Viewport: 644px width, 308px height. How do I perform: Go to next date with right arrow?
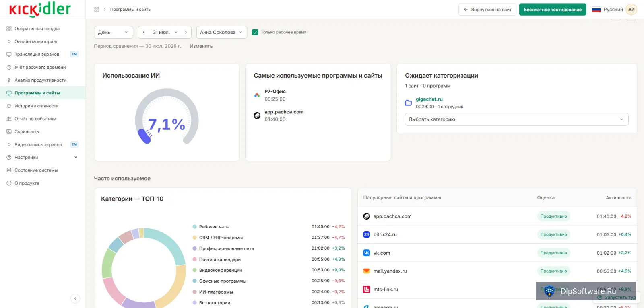click(x=186, y=32)
